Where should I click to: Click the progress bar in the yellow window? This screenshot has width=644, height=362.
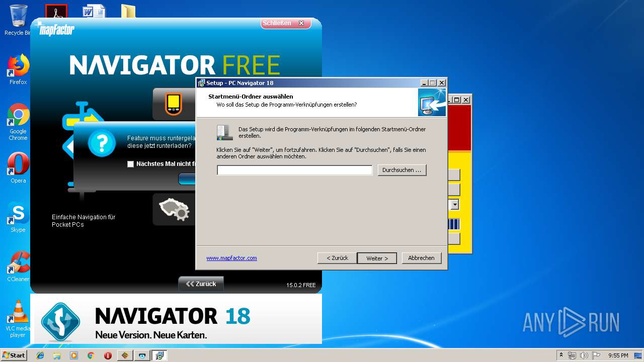point(453,224)
